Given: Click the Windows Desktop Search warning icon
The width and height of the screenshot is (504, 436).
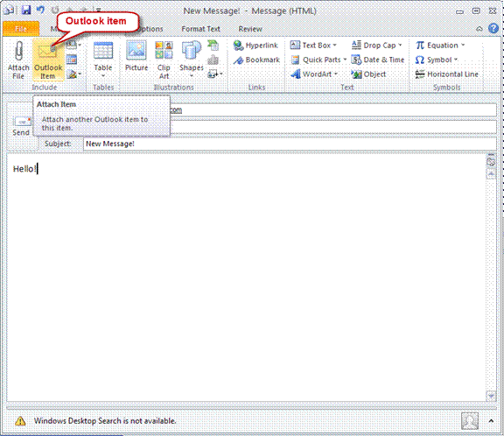Looking at the screenshot, I should click(x=20, y=420).
